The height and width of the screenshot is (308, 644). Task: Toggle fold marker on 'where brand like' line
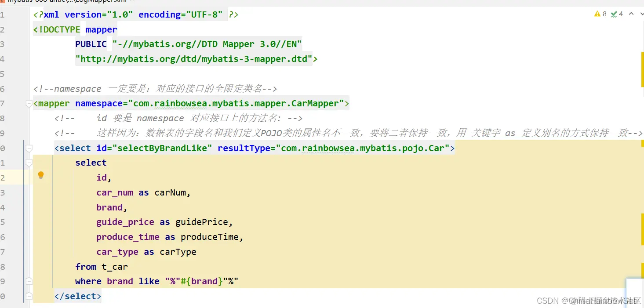pos(29,281)
